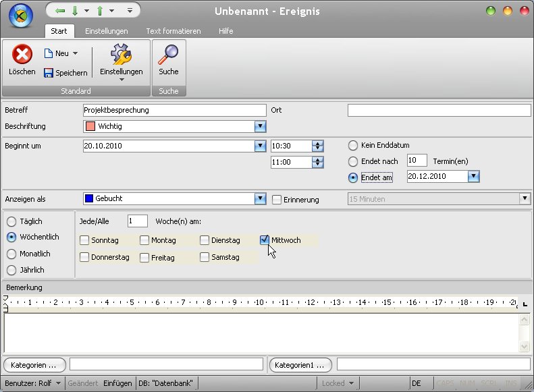Click the Kategorien1 ... button
Viewport: 534px width, 392px height.
300,365
